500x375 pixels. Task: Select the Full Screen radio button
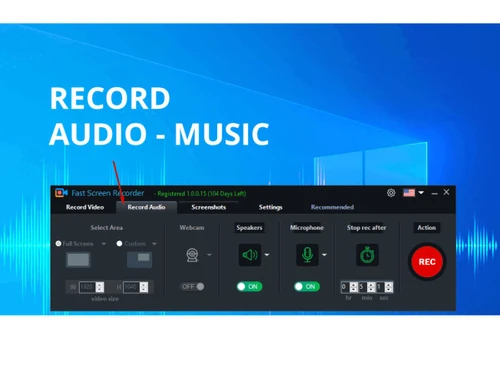pyautogui.click(x=58, y=243)
